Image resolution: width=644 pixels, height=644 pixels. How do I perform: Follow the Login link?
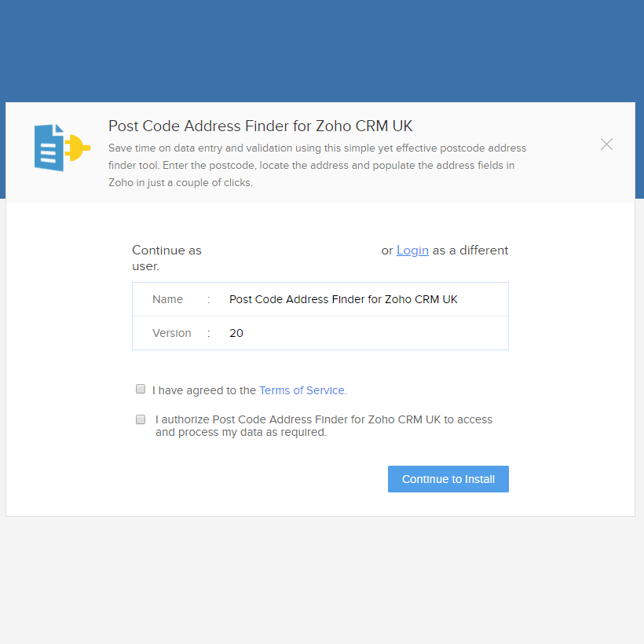point(412,251)
